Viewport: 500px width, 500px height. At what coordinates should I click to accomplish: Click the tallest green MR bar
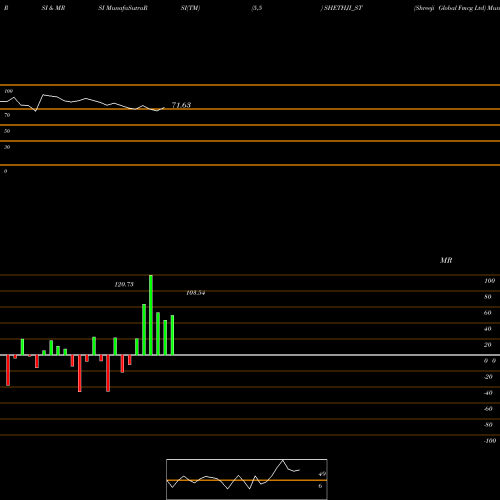151,315
